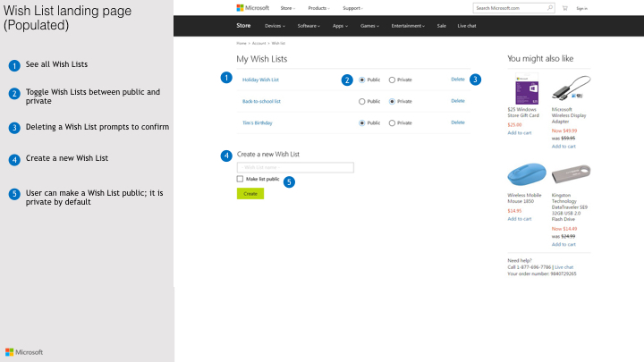The height and width of the screenshot is (362, 644).
Task: Open the shopping cart icon
Action: pyautogui.click(x=564, y=8)
